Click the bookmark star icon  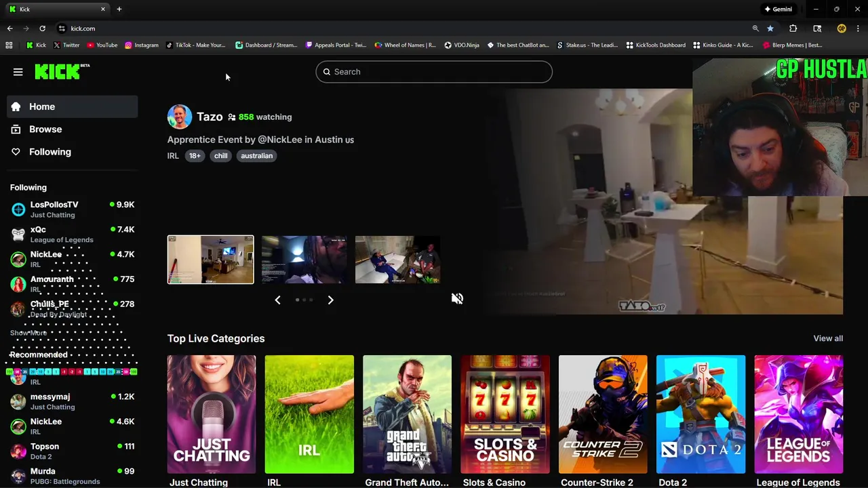[770, 28]
